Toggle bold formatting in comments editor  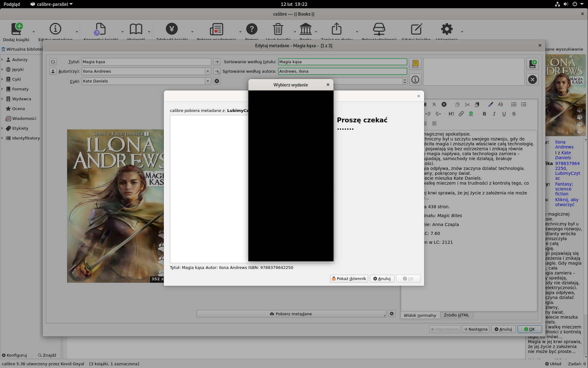point(484,114)
